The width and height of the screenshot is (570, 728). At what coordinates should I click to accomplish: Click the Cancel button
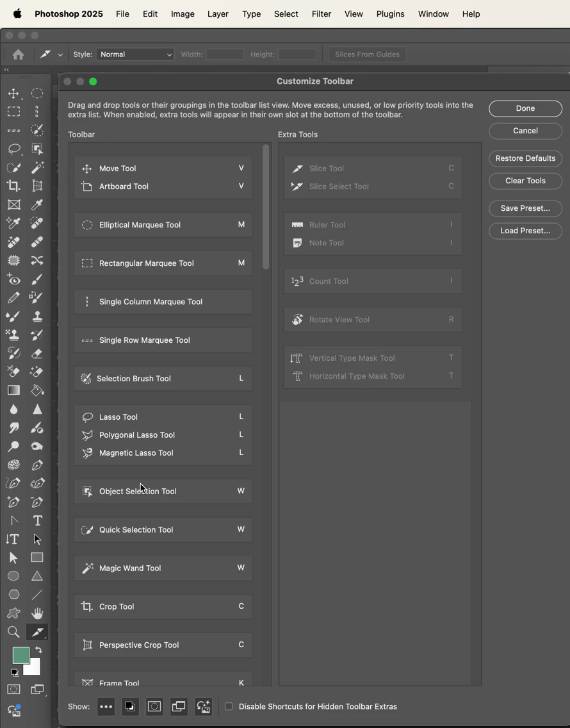(525, 131)
